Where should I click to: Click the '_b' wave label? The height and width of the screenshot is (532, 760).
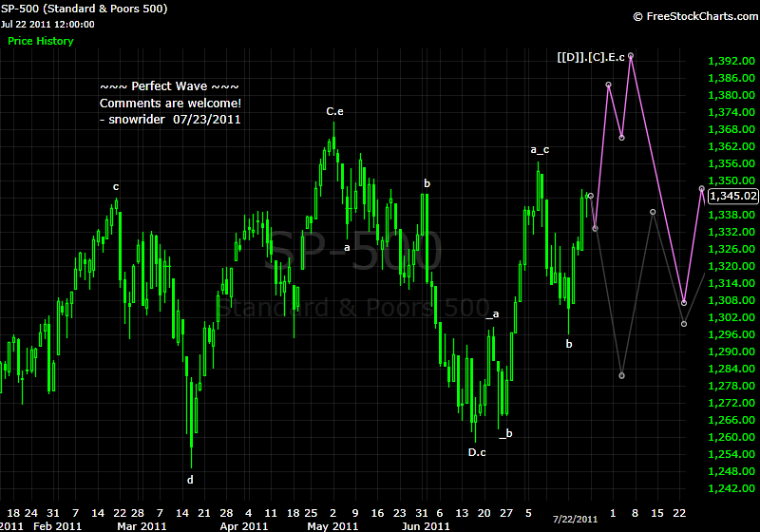pos(506,433)
